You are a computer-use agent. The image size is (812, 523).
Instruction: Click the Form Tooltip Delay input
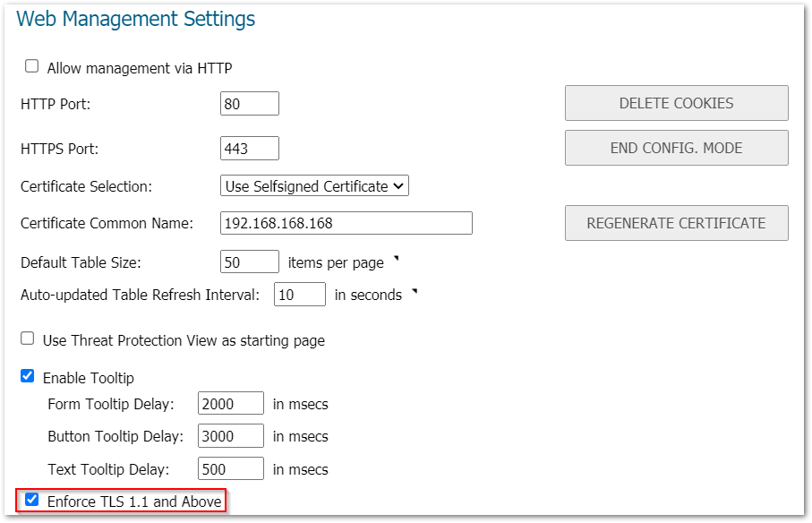(230, 404)
